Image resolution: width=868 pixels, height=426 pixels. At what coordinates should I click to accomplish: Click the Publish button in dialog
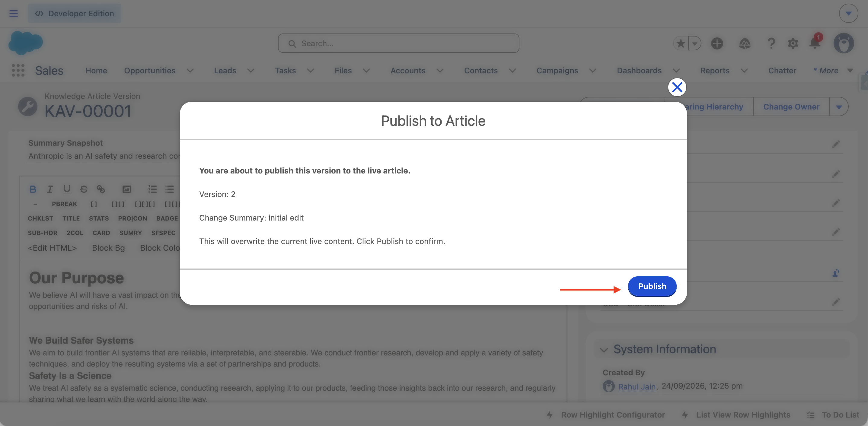point(652,286)
